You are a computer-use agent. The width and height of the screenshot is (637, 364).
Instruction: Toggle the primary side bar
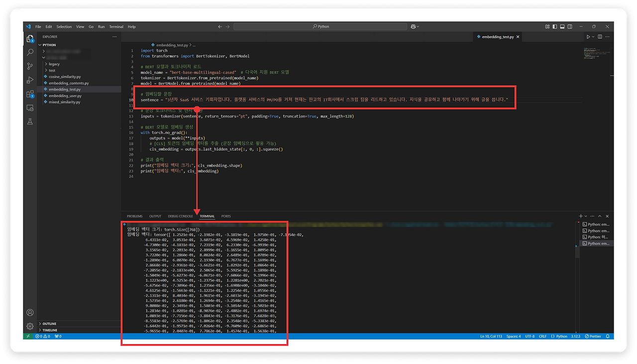click(554, 26)
